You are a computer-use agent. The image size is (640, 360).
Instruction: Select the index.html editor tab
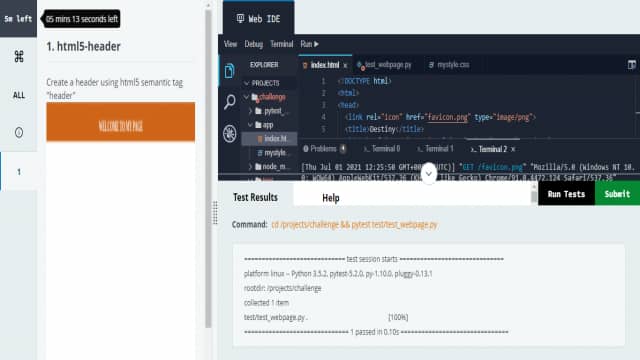click(x=324, y=65)
